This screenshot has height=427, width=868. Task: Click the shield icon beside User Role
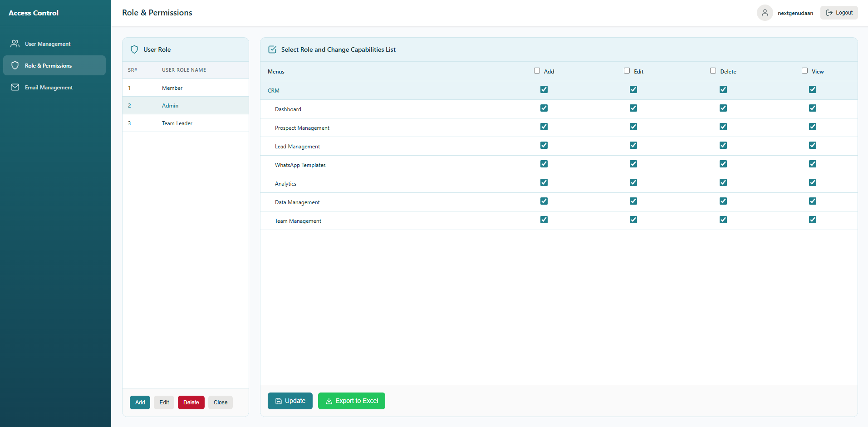[x=134, y=49]
